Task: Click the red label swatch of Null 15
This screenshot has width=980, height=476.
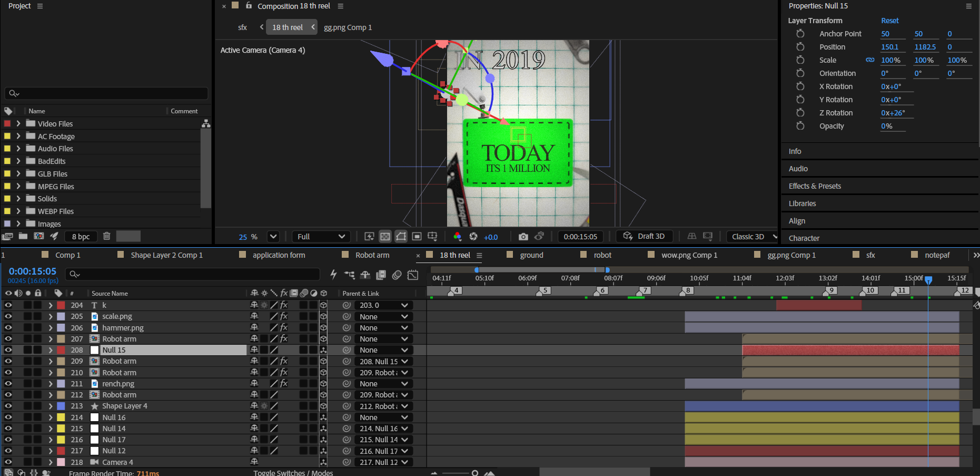Action: pos(61,350)
